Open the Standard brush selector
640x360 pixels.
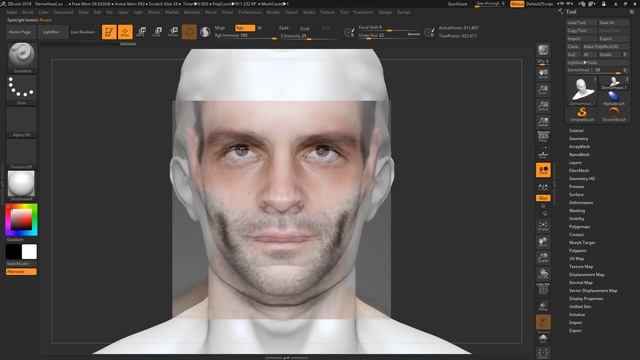coord(22,58)
